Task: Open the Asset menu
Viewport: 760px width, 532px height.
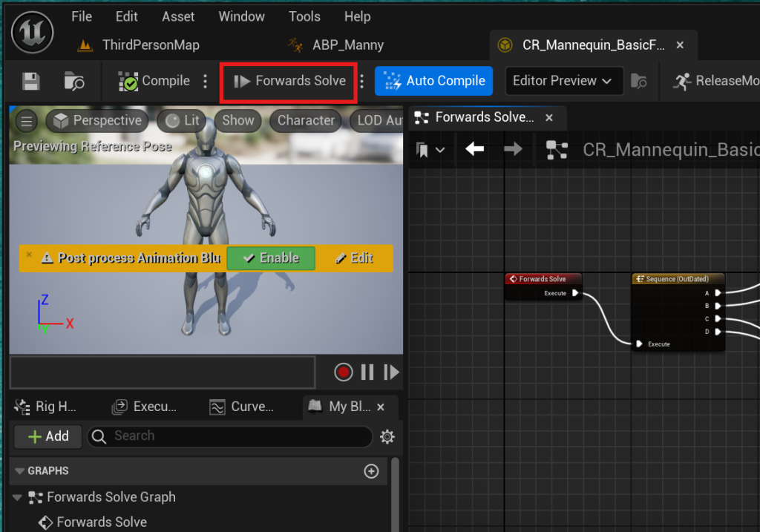Action: pos(178,16)
